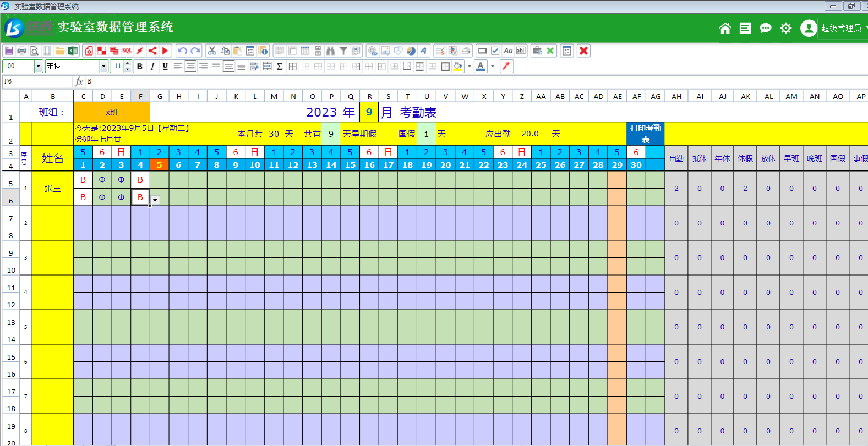Open the zoom 100 dropdown
Image resolution: width=868 pixels, height=446 pixels.
pos(39,67)
